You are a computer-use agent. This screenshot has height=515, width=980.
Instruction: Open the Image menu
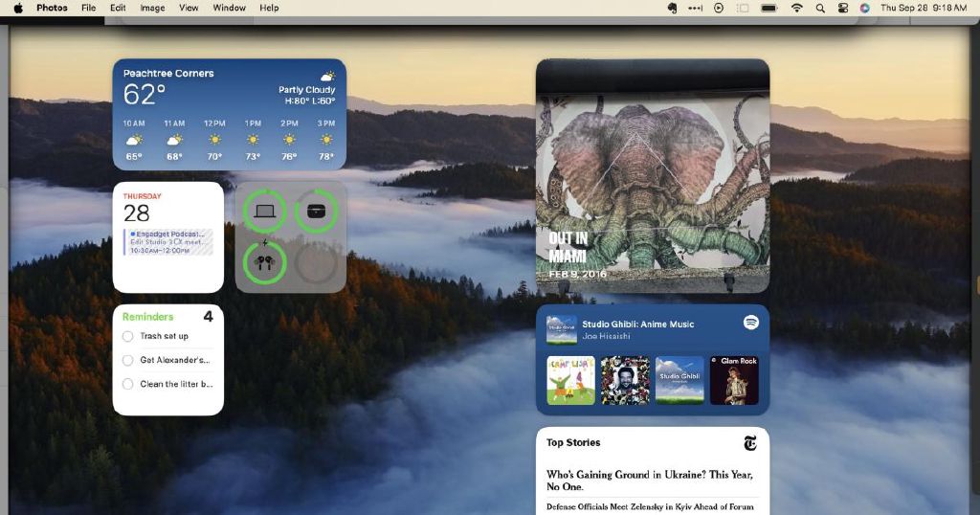click(152, 8)
